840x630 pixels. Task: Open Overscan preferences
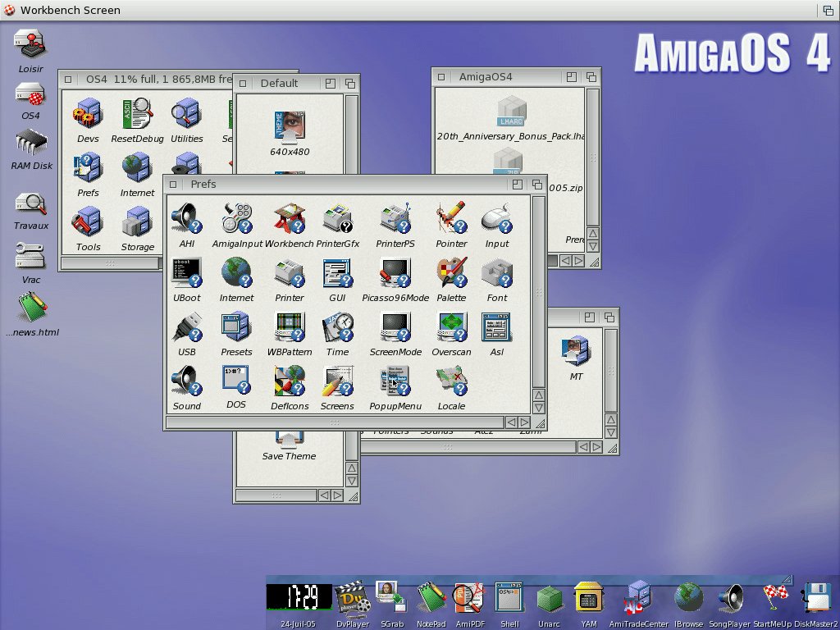452,327
